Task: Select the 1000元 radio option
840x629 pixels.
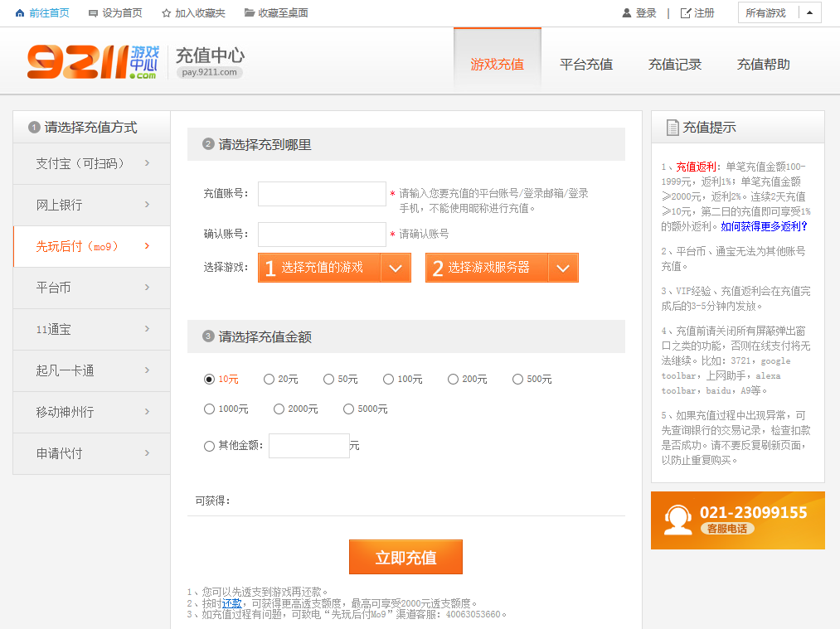Action: point(210,409)
